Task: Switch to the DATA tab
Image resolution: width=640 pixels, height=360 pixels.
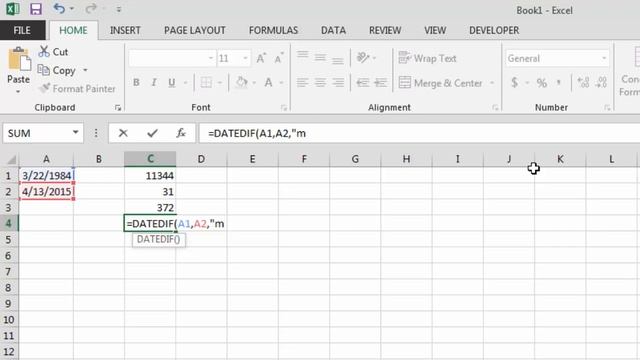Action: 333,30
